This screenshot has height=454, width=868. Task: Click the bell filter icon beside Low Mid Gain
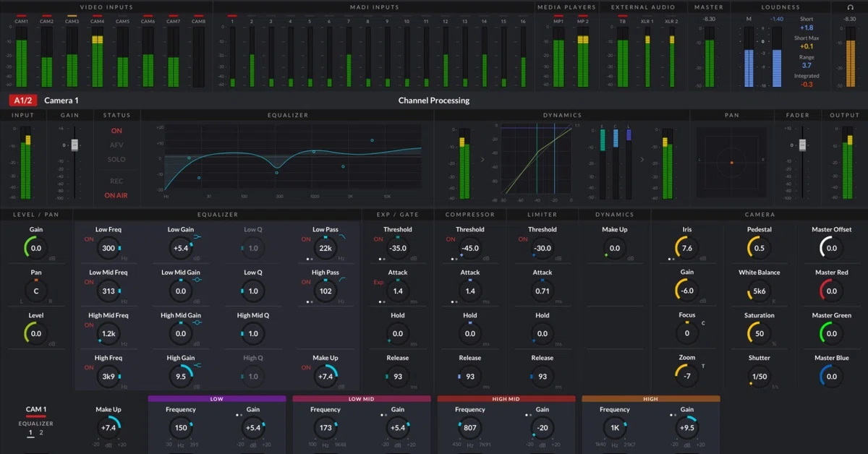point(197,279)
